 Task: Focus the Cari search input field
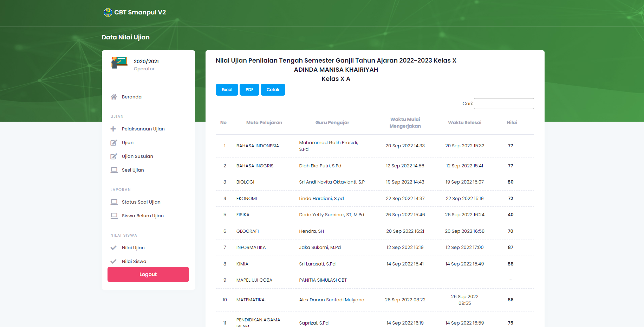point(503,104)
